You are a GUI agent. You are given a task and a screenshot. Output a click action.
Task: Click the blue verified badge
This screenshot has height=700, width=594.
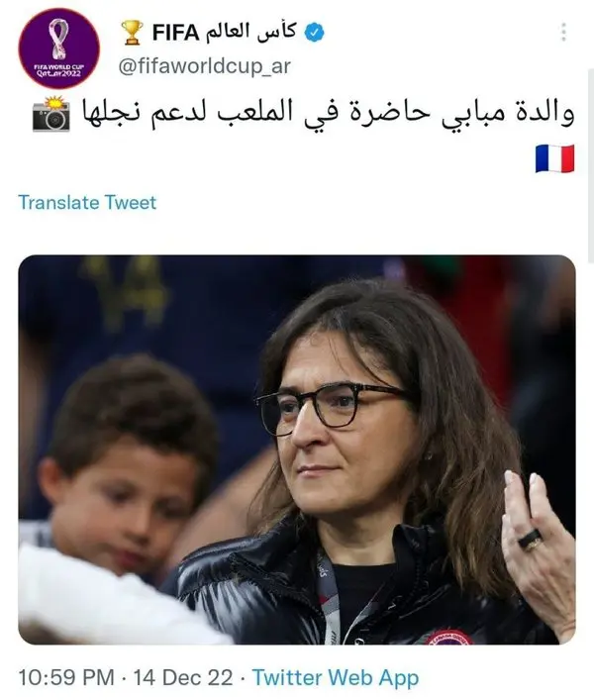coord(315,33)
